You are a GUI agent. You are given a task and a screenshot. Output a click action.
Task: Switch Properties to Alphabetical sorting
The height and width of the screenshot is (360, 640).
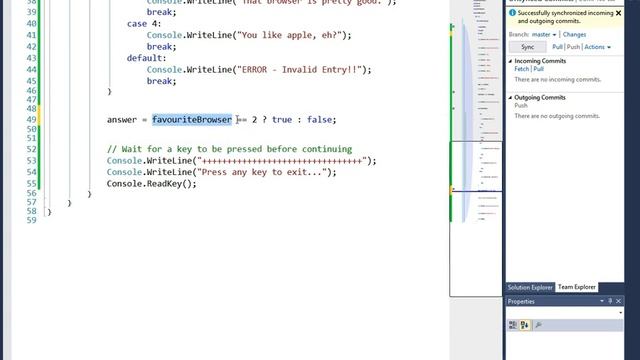524,325
